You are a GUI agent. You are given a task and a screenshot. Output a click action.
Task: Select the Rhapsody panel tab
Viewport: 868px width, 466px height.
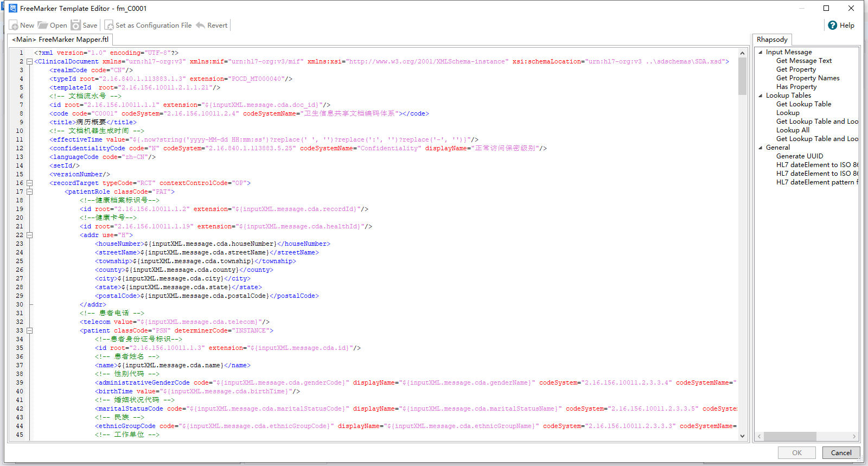pyautogui.click(x=772, y=40)
